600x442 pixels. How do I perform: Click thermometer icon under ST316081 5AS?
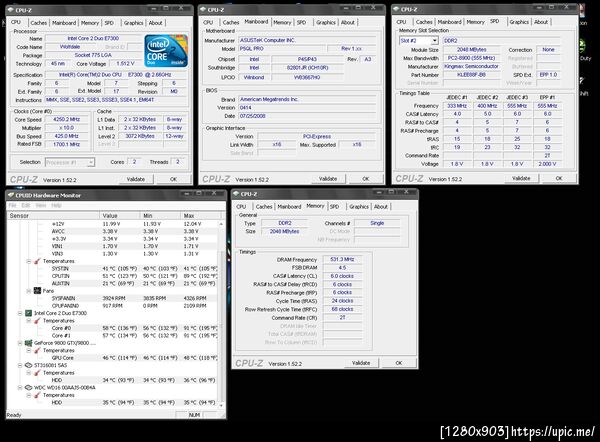pos(37,373)
